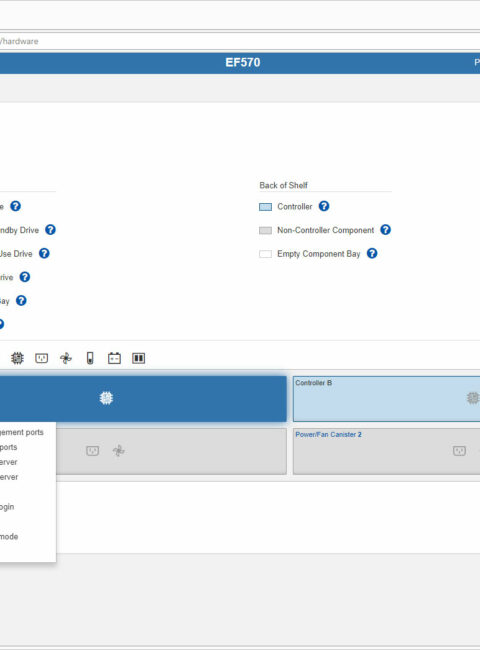Open help icon beside 'Use Drive'
This screenshot has width=480, height=650.
(x=44, y=253)
